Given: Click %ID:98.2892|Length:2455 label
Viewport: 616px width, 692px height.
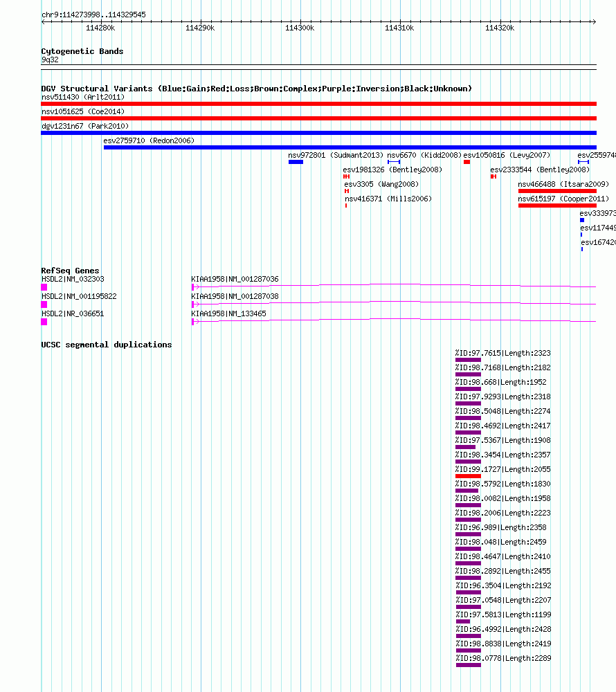Looking at the screenshot, I should pyautogui.click(x=503, y=571).
